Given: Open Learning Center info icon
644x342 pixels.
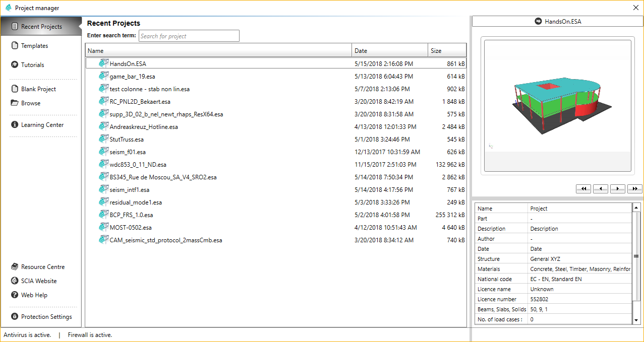Looking at the screenshot, I should click(15, 125).
